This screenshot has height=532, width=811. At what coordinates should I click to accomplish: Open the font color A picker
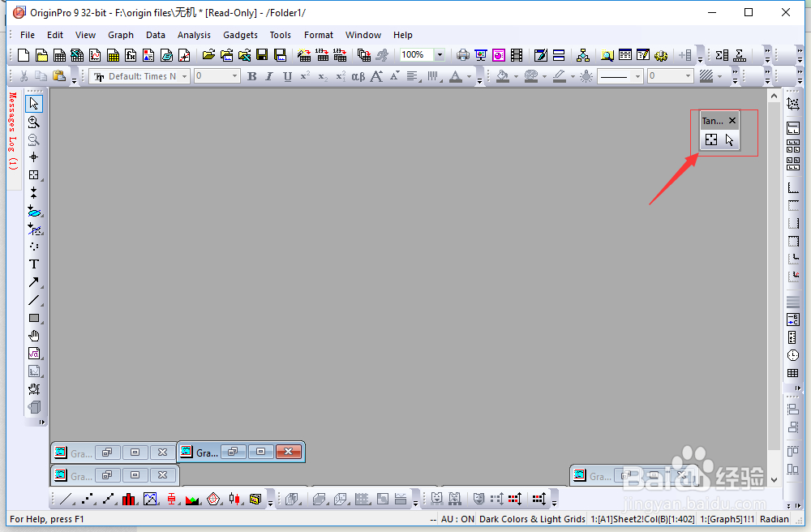pos(456,76)
